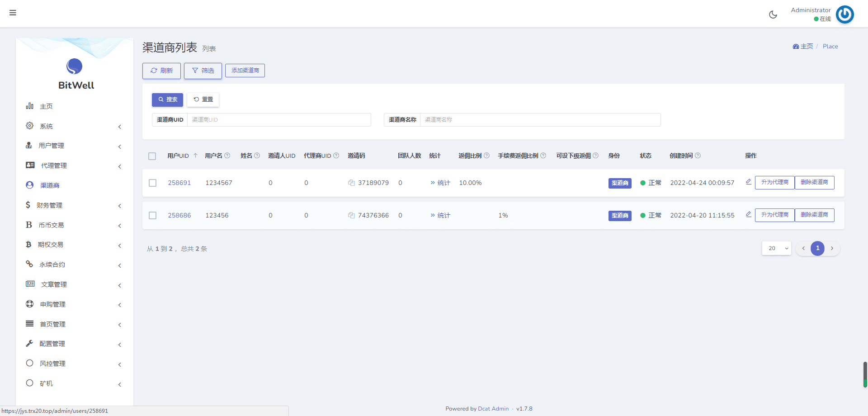This screenshot has width=868, height=416.
Task: Click the 渠道商名称 search input field
Action: (x=540, y=120)
